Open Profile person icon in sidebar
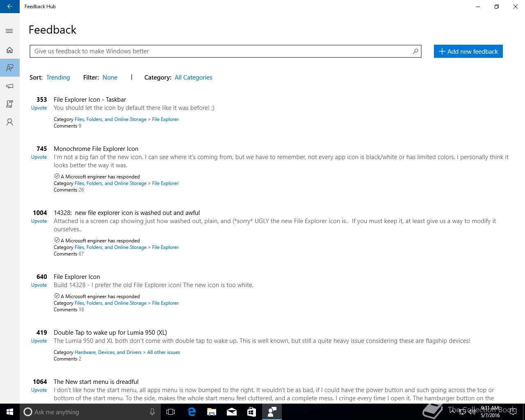The height and width of the screenshot is (420, 525). (x=9, y=122)
